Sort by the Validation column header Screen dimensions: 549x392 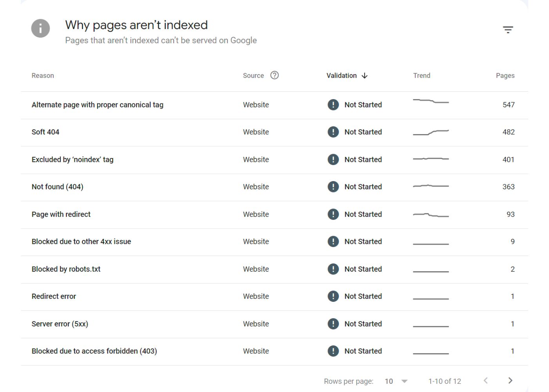[342, 76]
